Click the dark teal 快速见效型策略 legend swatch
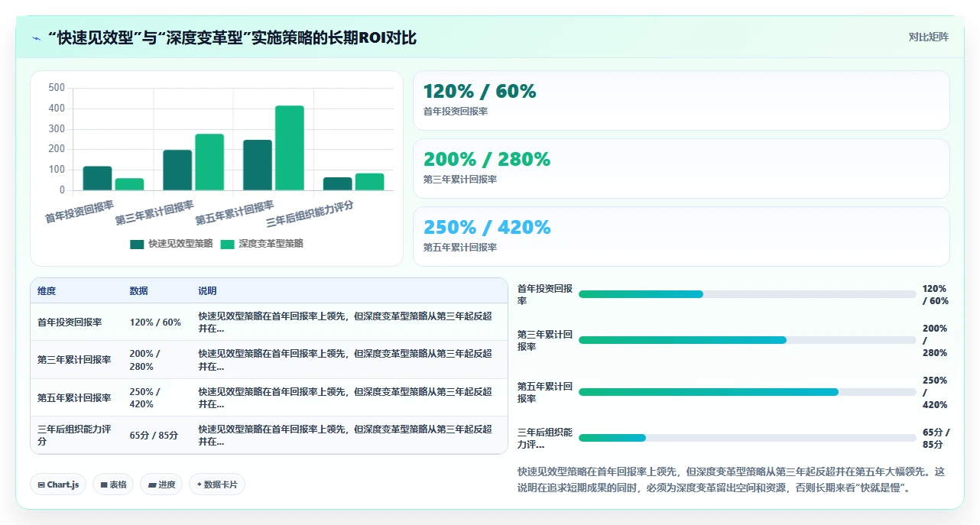Image resolution: width=980 pixels, height=525 pixels. click(137, 245)
